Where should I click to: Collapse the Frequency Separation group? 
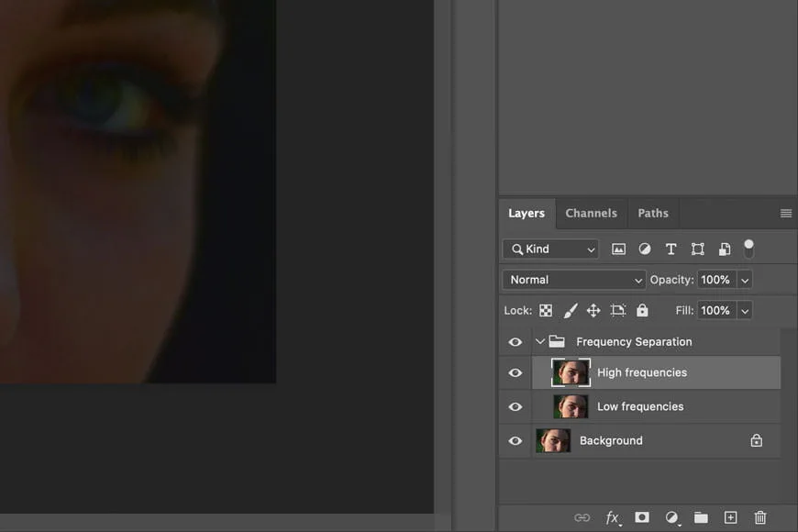tap(540, 341)
